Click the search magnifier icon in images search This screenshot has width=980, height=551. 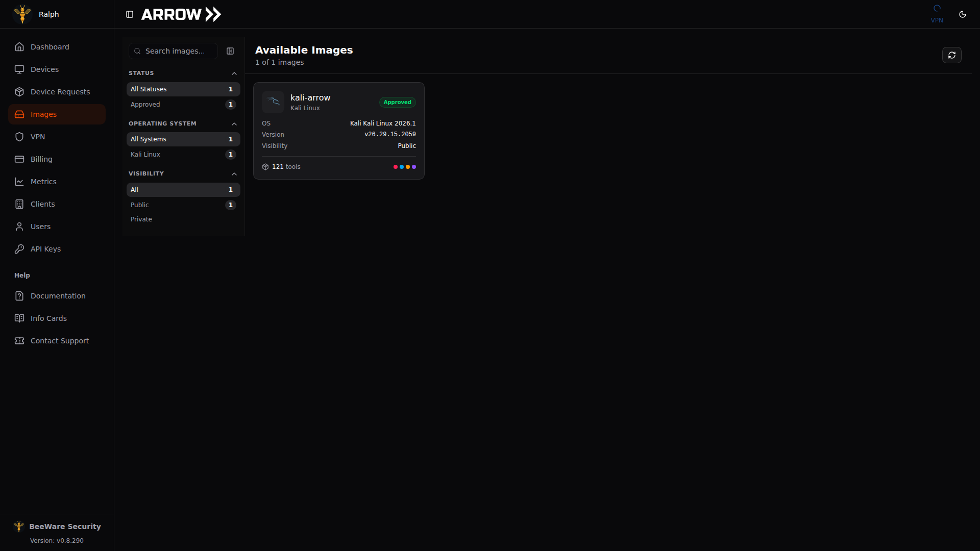pos(137,51)
